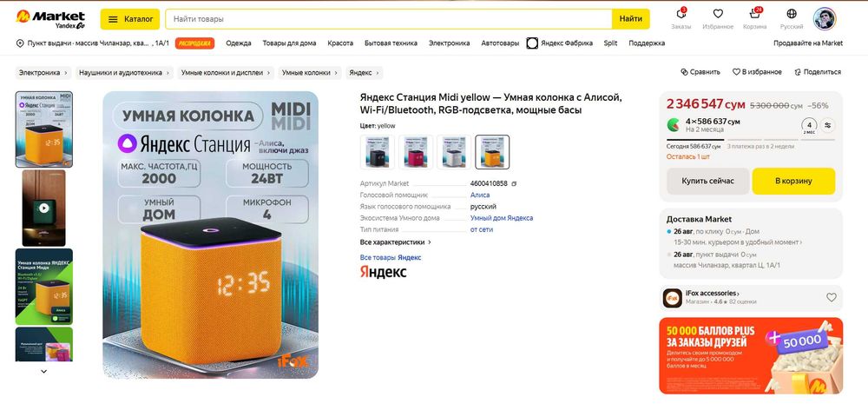The width and height of the screenshot is (868, 417).
Task: Buy now with Купить сейчас button
Action: pos(707,181)
